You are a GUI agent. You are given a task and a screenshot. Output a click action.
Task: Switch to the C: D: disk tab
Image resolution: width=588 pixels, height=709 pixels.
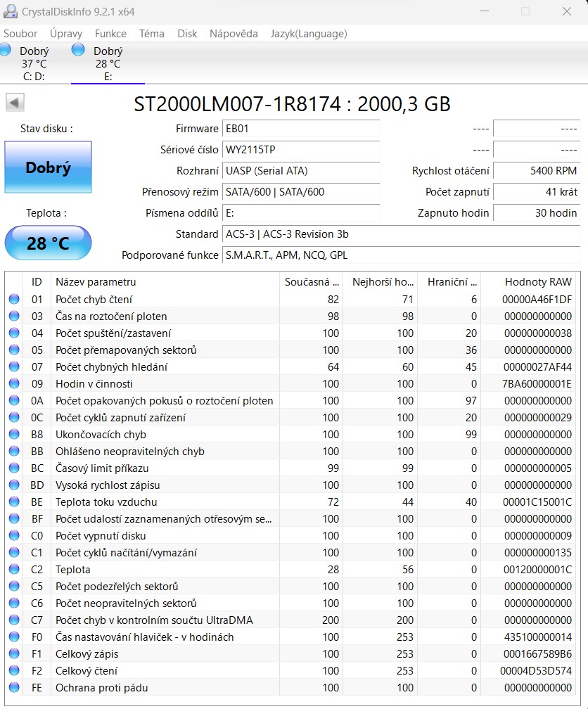(34, 63)
